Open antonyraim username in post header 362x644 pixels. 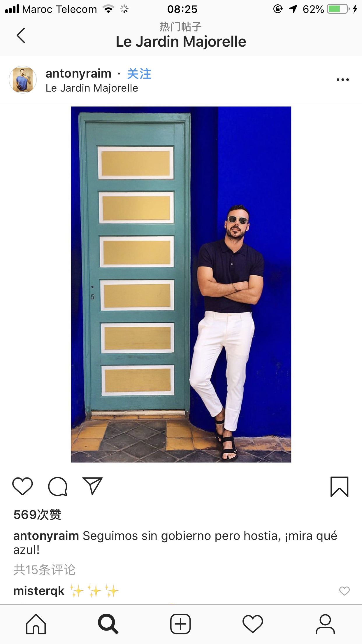click(x=78, y=73)
